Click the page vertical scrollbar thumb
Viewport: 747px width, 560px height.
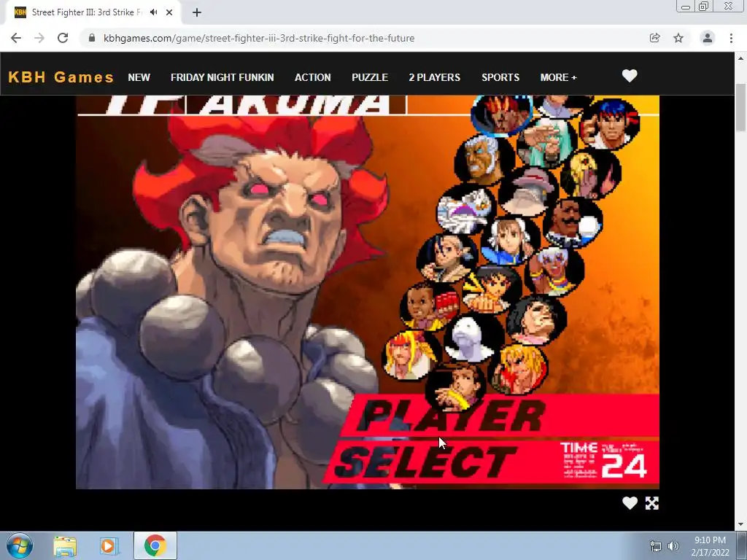tap(740, 107)
